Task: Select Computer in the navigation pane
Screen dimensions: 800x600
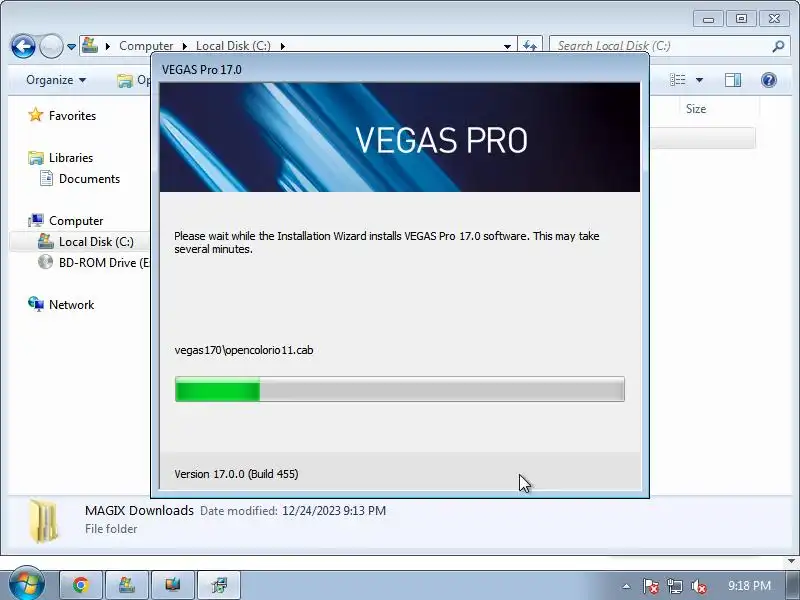Action: (x=76, y=221)
